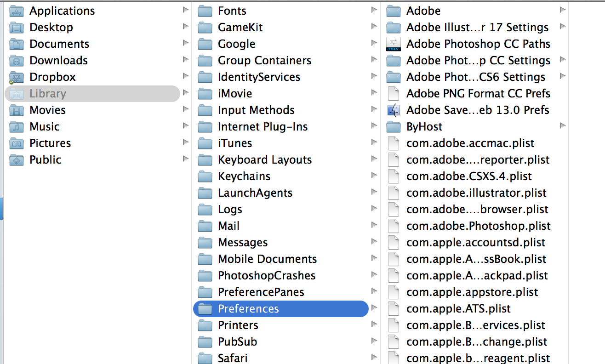The width and height of the screenshot is (605, 364).
Task: Click the Library folder icon
Action: tap(17, 94)
